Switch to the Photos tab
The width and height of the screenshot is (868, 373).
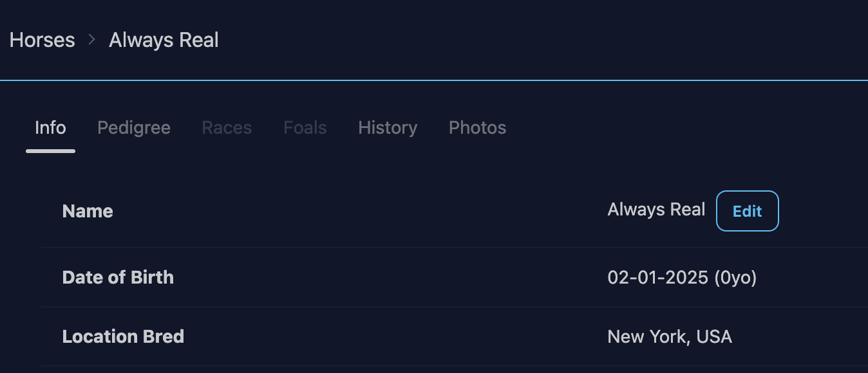[477, 128]
